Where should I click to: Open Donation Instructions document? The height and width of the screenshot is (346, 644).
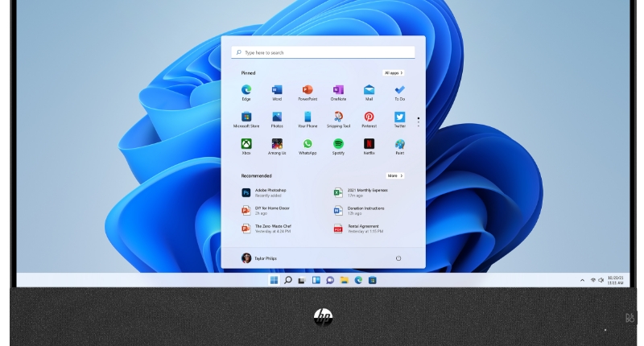pyautogui.click(x=359, y=211)
